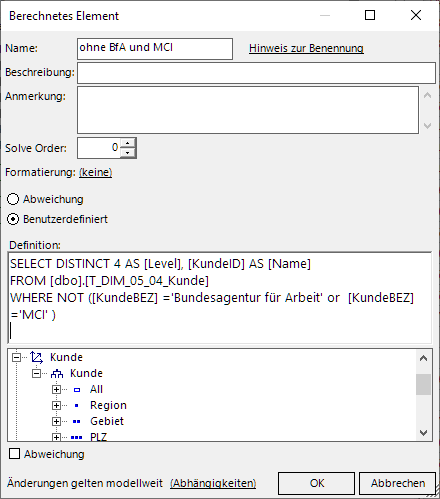The width and height of the screenshot is (440, 499).
Task: Select the Benutzerdefiniert radio button
Action: coord(13,219)
